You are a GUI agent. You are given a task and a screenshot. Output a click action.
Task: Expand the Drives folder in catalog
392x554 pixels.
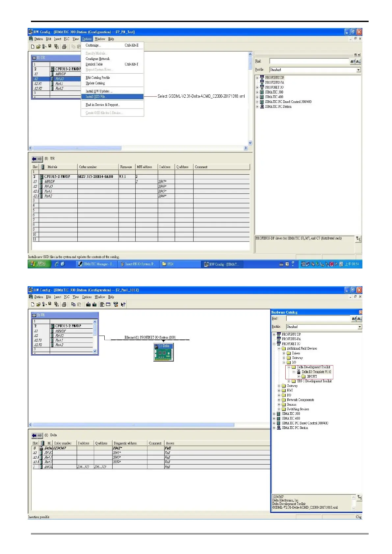284,353
